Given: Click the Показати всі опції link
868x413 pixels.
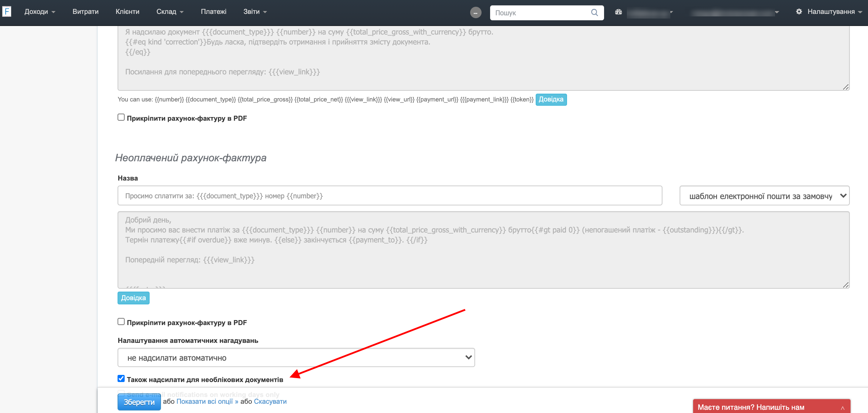Looking at the screenshot, I should [x=207, y=402].
